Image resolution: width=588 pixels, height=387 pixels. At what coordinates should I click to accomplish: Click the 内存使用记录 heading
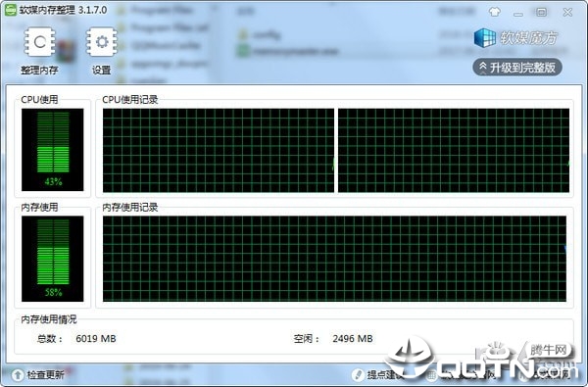(x=130, y=208)
